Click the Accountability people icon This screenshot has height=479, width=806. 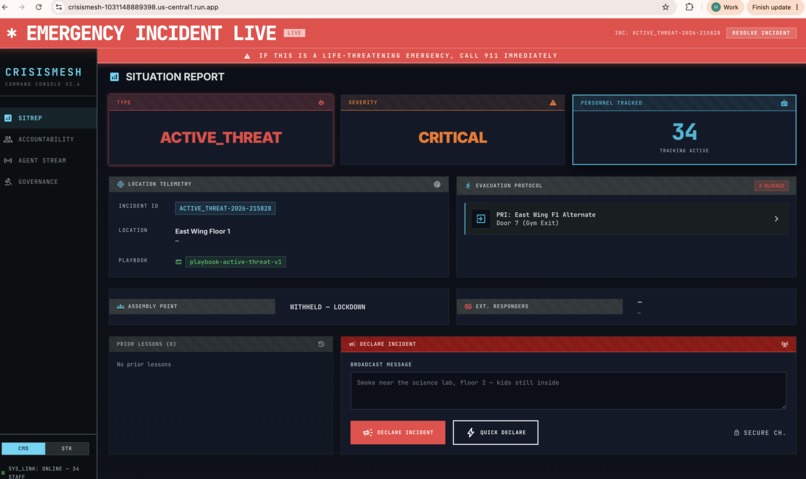tap(8, 139)
